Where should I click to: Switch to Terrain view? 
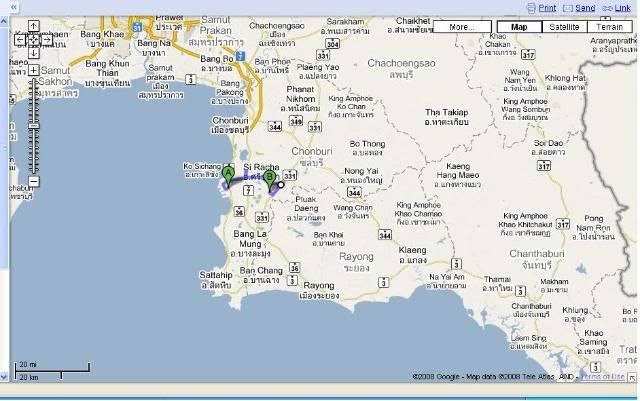610,27
